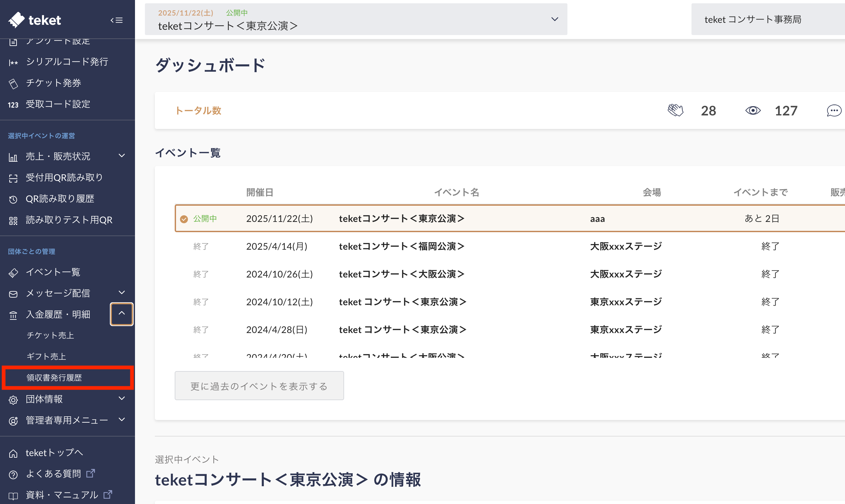
Task: Open 領収書発行履歴 menu item
Action: (x=54, y=378)
